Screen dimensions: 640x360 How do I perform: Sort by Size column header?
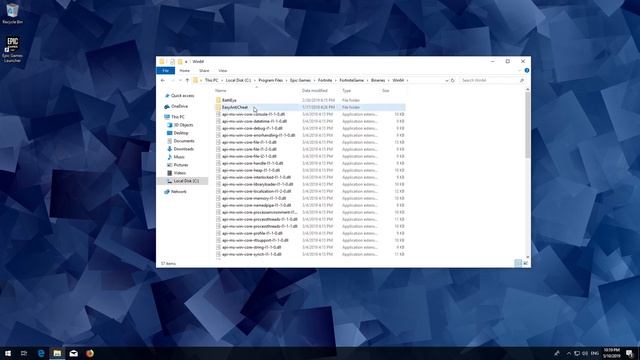point(386,91)
